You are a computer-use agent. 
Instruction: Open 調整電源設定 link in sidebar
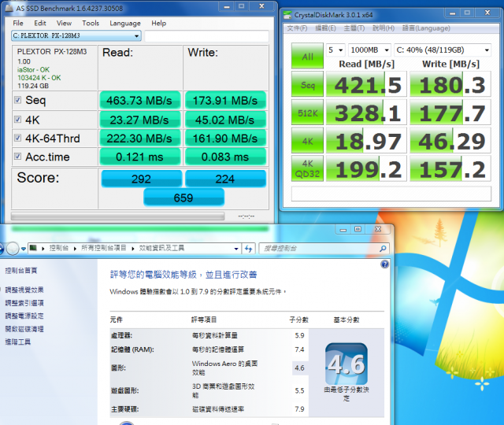[24, 316]
